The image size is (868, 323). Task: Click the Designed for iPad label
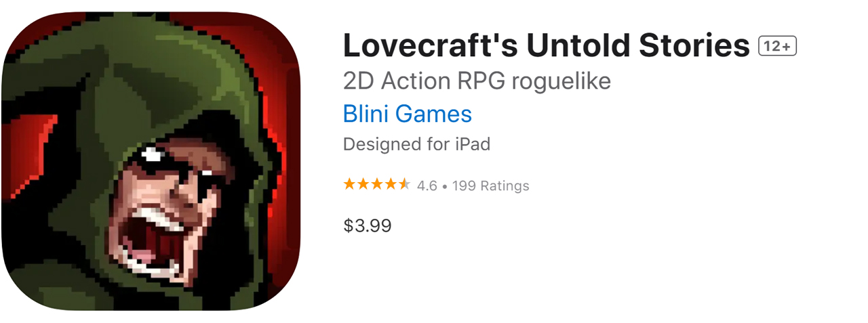click(416, 144)
